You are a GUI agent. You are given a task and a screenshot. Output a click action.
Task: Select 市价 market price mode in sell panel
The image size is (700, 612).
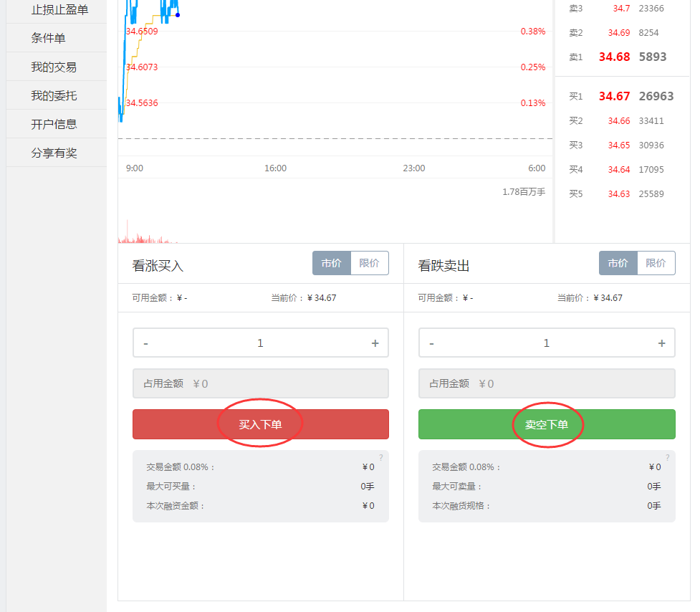pos(618,263)
